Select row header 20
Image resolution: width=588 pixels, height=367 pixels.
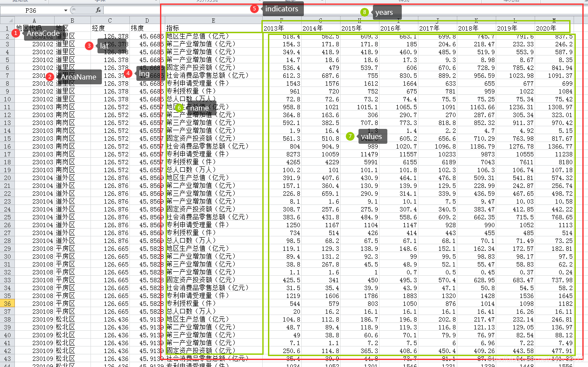pyautogui.click(x=7, y=177)
